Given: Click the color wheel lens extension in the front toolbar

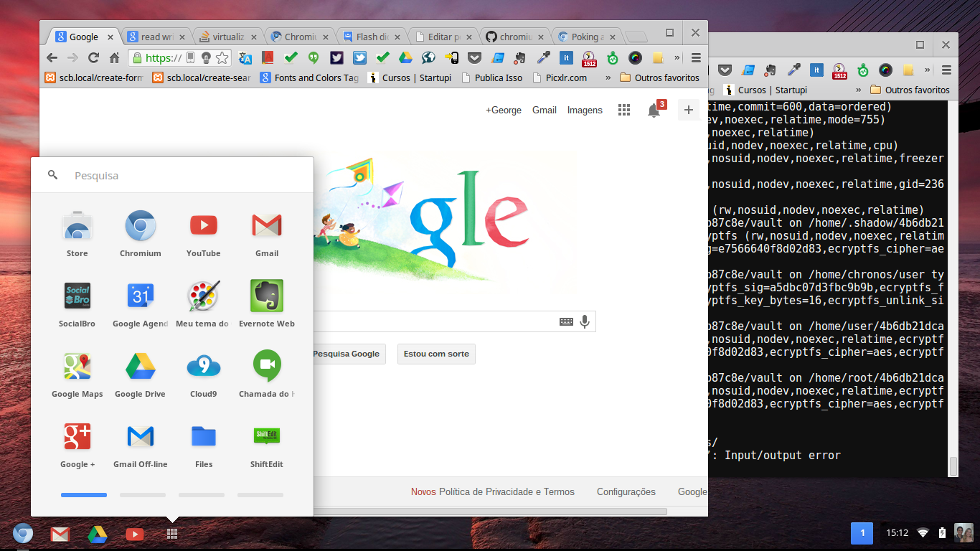Looking at the screenshot, I should point(635,58).
